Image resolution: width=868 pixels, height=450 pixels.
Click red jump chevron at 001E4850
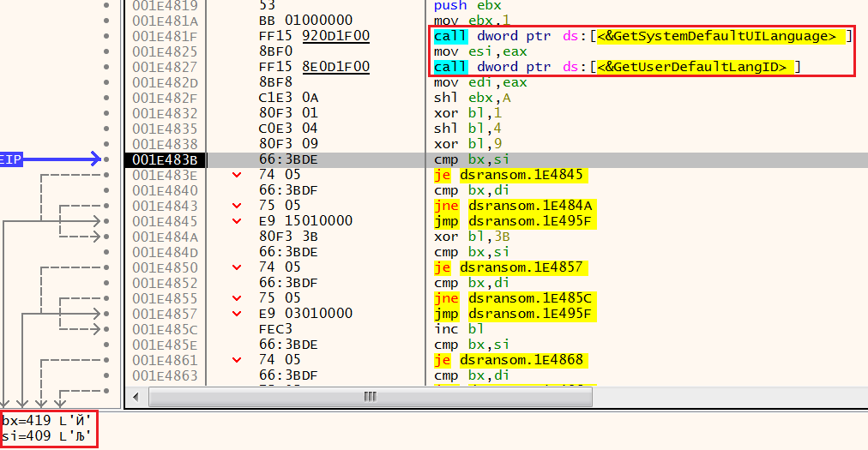238,267
